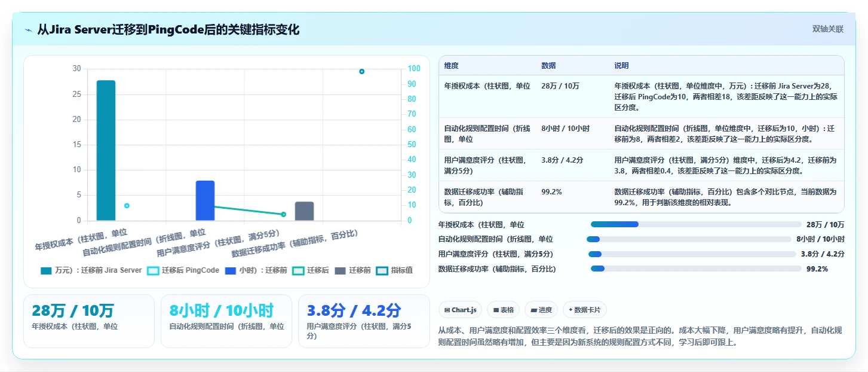868x372 pixels.
Task: Toggle the 迁移前 Jira Server legend swatch
Action: tap(46, 270)
